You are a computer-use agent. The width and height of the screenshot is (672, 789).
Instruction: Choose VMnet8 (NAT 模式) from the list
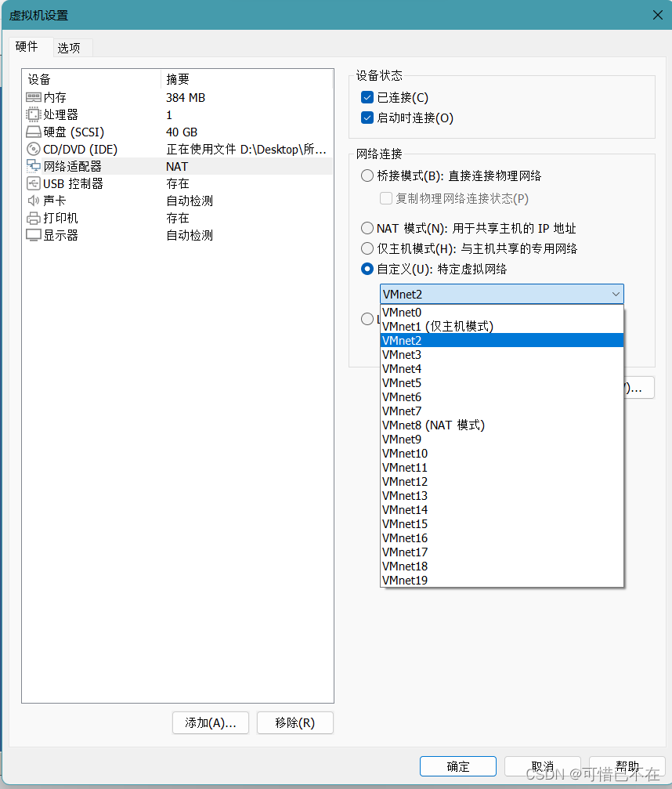434,425
